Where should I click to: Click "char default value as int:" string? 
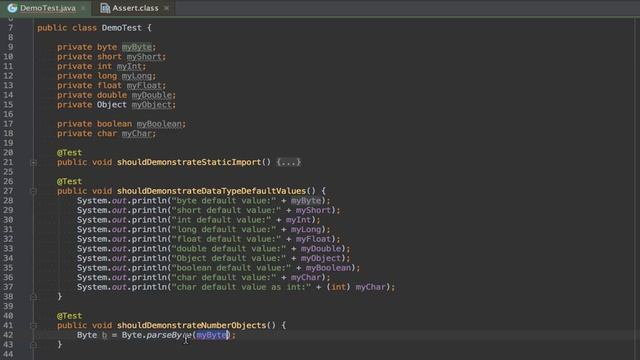point(242,287)
